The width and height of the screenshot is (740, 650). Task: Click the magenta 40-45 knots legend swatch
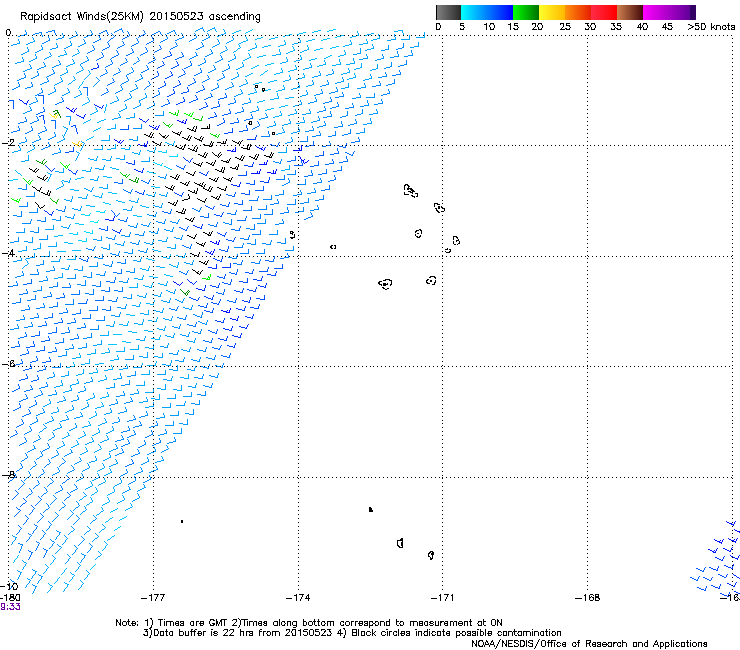point(655,12)
